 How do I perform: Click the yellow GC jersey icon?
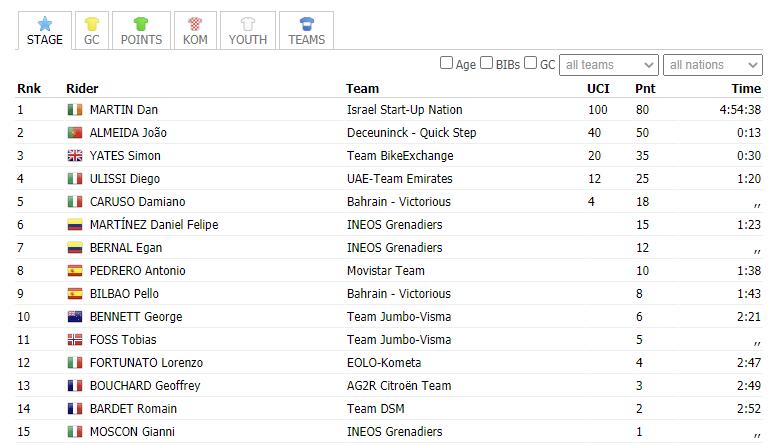pos(92,23)
